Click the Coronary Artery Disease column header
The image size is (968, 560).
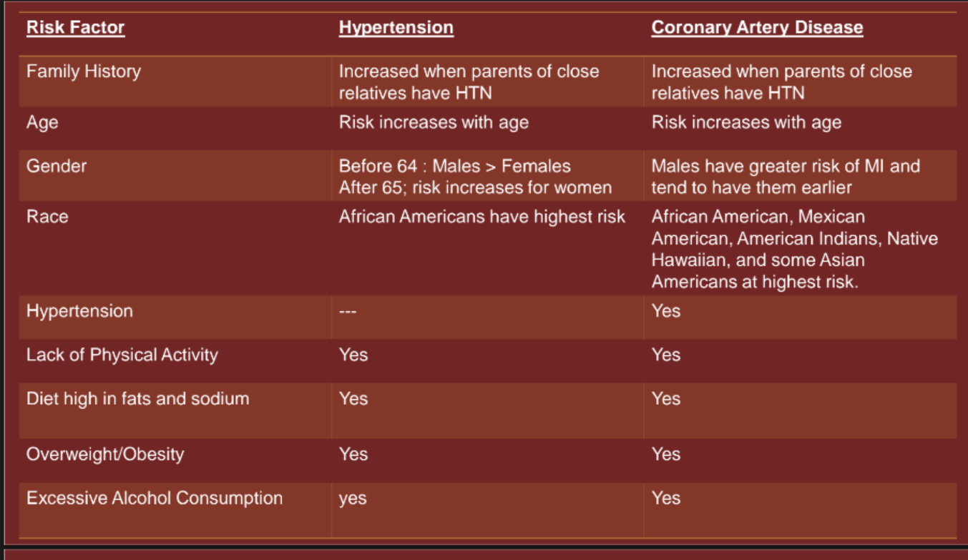(757, 28)
